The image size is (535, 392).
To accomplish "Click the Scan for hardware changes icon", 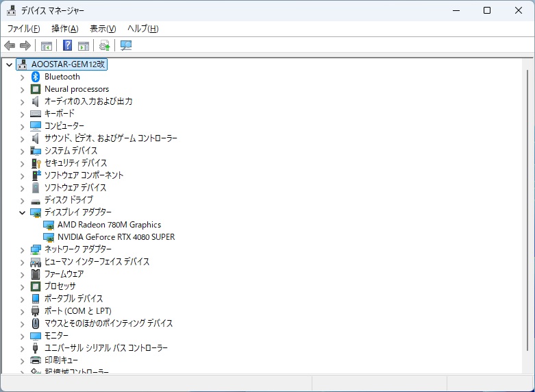I will pos(126,46).
